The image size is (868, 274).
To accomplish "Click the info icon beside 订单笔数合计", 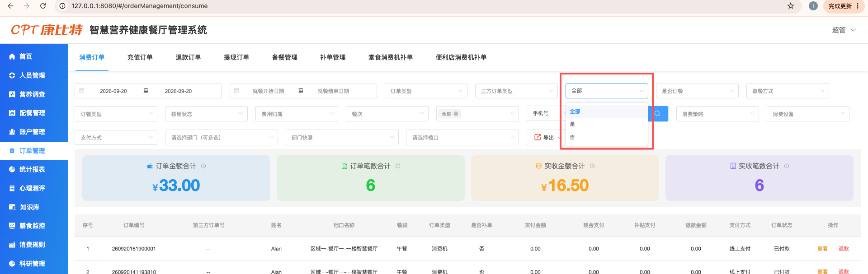I will pyautogui.click(x=398, y=166).
